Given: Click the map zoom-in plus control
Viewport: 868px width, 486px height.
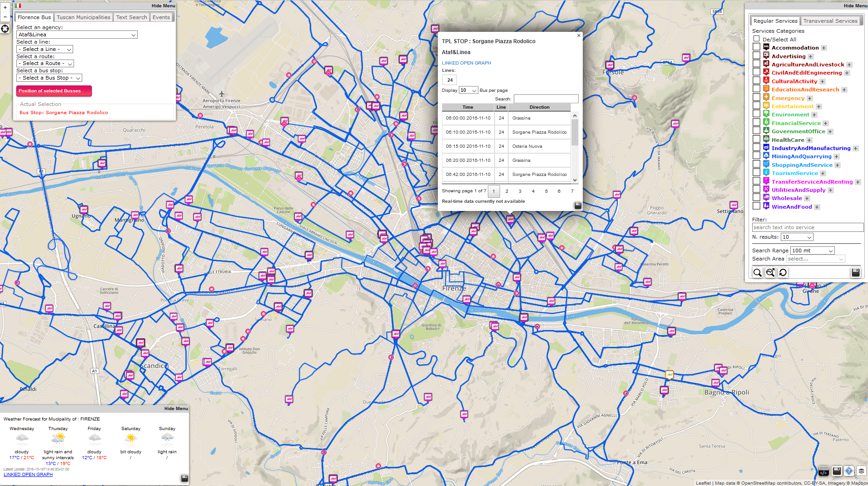Looking at the screenshot, I should 5,8.
